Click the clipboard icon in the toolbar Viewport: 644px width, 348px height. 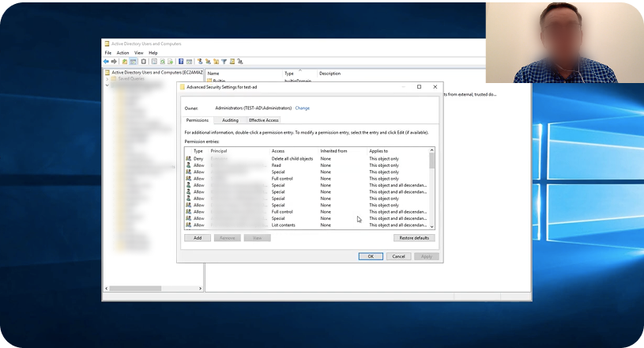click(x=143, y=62)
